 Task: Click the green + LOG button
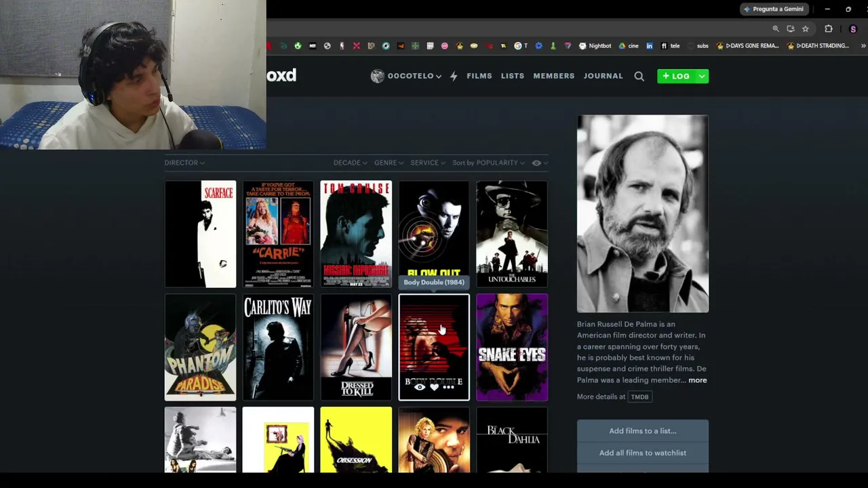[x=676, y=76]
